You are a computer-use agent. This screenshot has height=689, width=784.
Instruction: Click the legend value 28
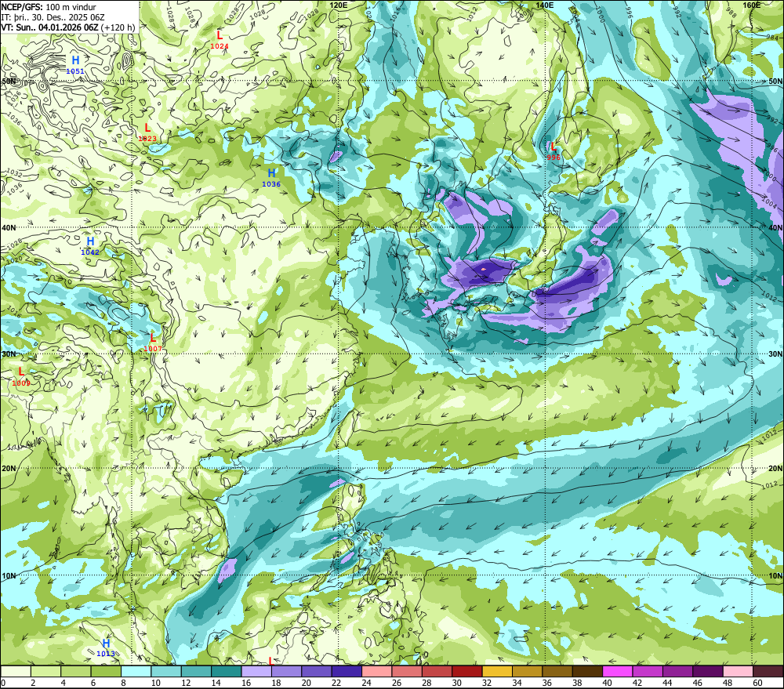pos(426,683)
